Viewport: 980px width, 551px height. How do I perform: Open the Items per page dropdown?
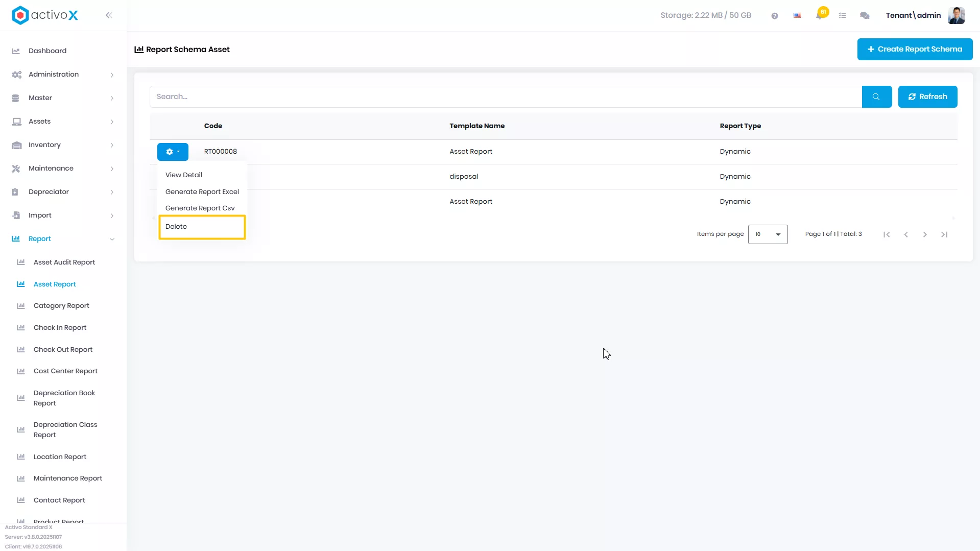(768, 234)
